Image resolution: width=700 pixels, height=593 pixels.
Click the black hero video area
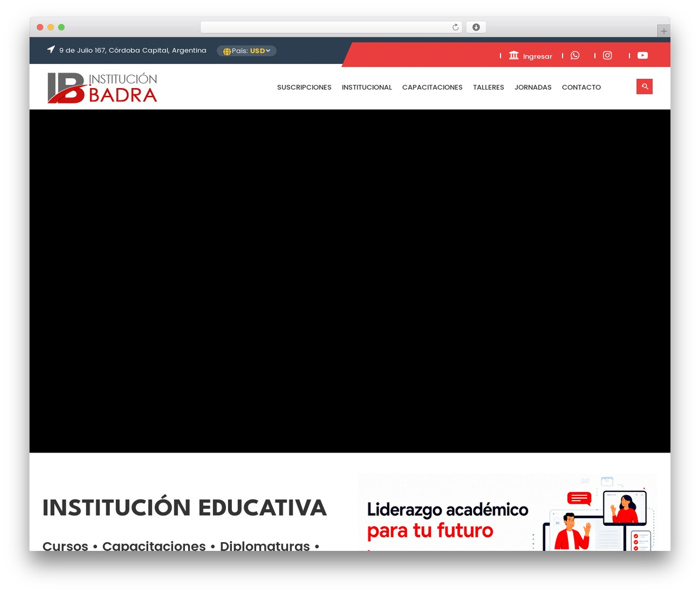[x=350, y=281]
